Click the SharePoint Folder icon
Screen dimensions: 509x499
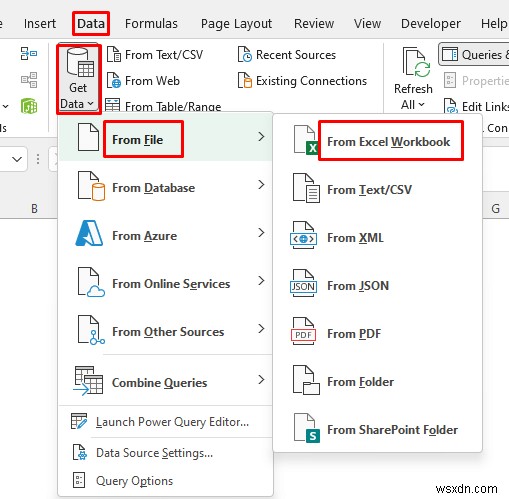307,428
